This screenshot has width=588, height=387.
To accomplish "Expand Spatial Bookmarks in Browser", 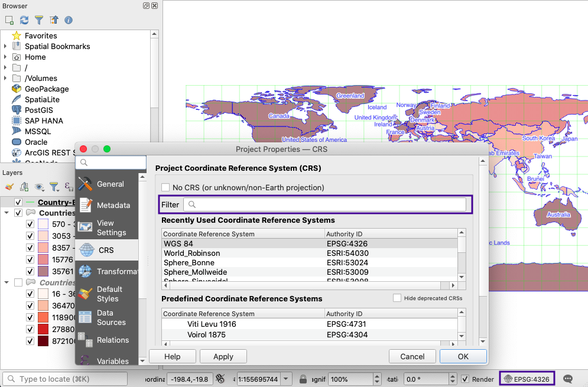I will click(x=5, y=46).
